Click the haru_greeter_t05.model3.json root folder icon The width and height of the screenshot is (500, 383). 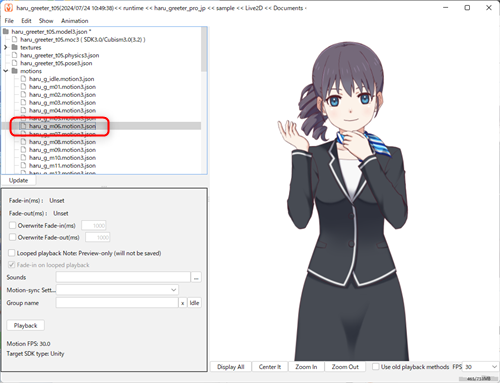tap(6, 31)
